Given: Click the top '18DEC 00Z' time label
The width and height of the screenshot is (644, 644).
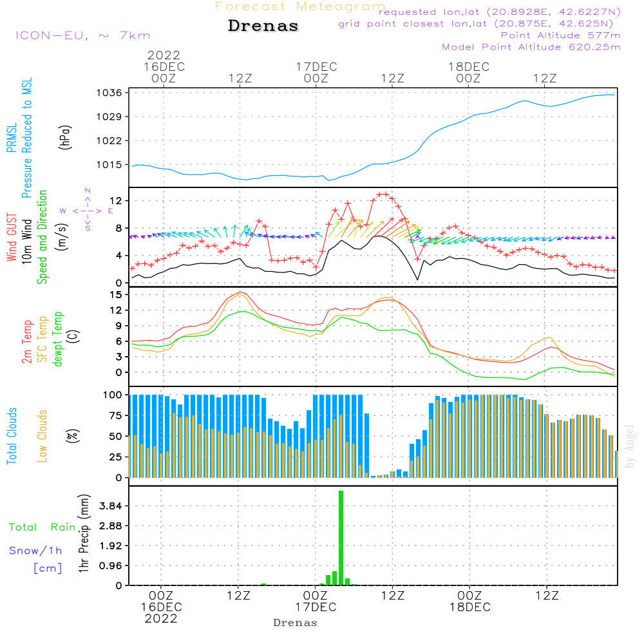Looking at the screenshot, I should tap(469, 73).
